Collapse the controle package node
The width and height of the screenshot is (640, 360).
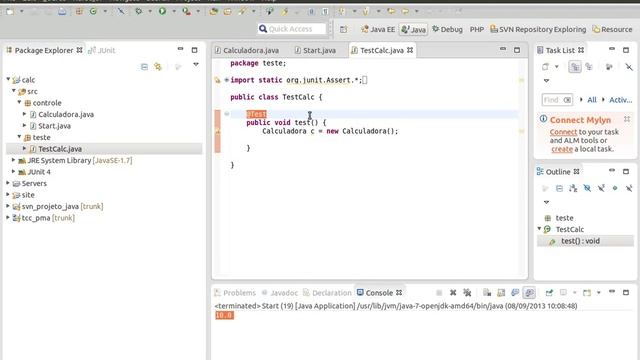(x=19, y=102)
